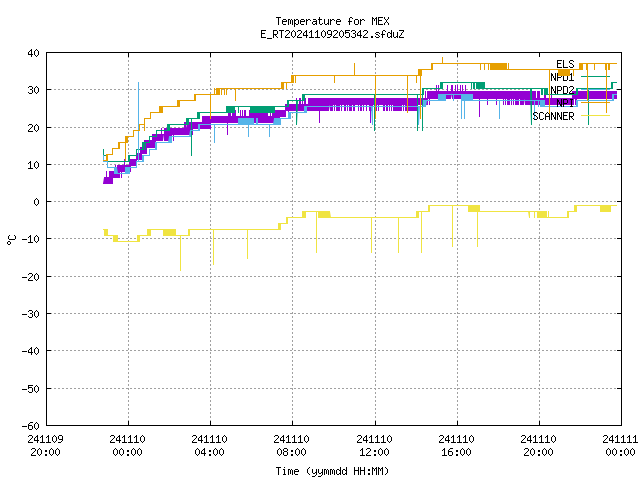Click the green NPD1 legend line sample
Viewport: 640px width, 480px height.
[x=596, y=77]
